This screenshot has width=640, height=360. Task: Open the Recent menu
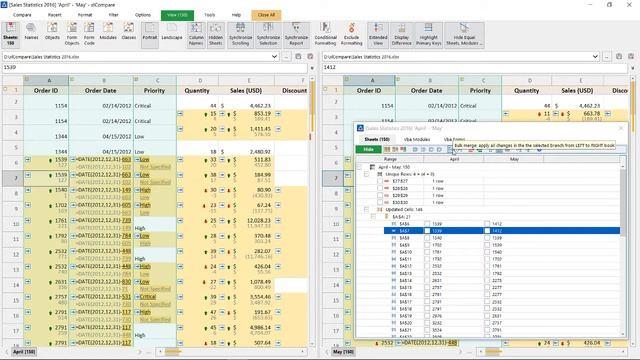click(x=55, y=15)
